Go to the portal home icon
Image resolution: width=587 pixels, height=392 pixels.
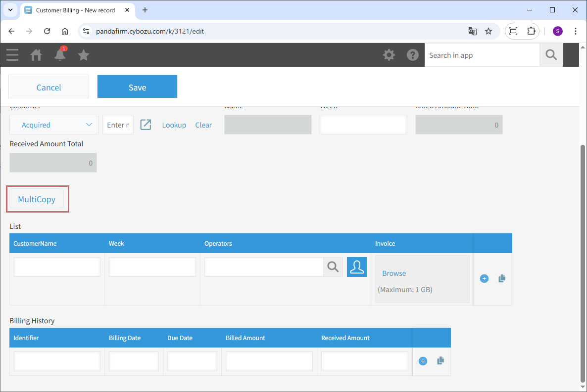[x=36, y=55]
